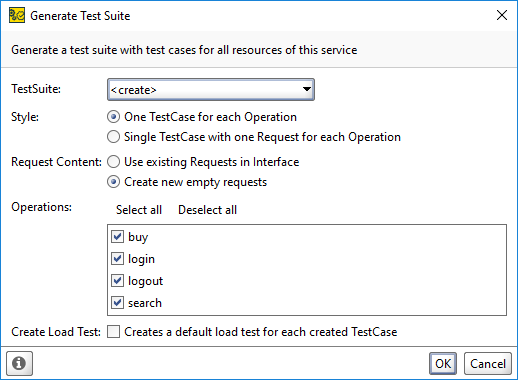Click the Select all link
Image resolution: width=518 pixels, height=380 pixels.
tap(139, 210)
